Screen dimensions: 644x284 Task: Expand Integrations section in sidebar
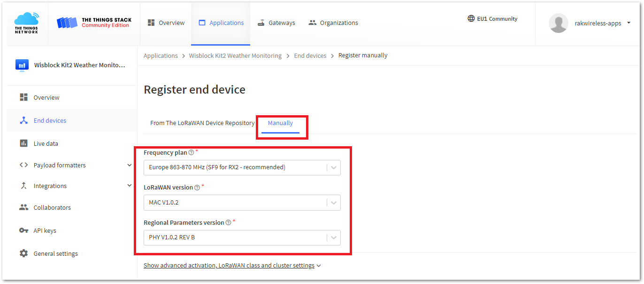coord(129,186)
